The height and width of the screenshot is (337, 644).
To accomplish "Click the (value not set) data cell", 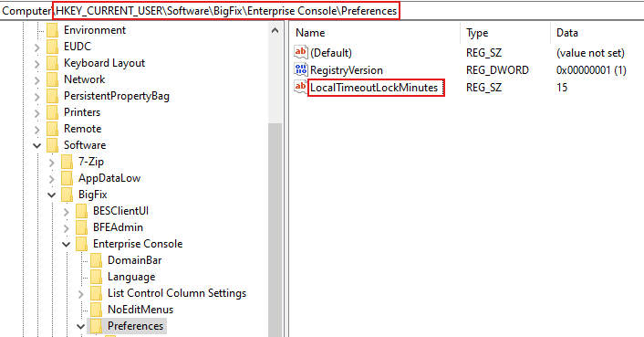I will click(x=590, y=53).
